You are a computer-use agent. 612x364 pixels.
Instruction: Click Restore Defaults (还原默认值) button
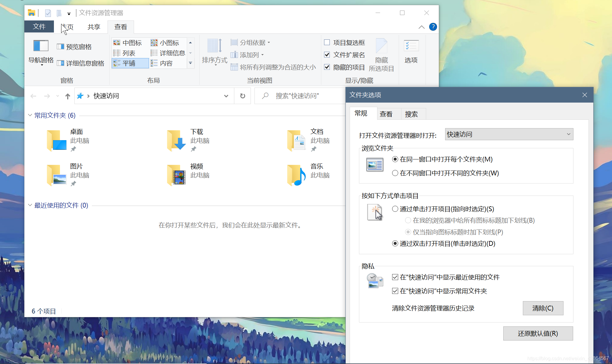[538, 333]
